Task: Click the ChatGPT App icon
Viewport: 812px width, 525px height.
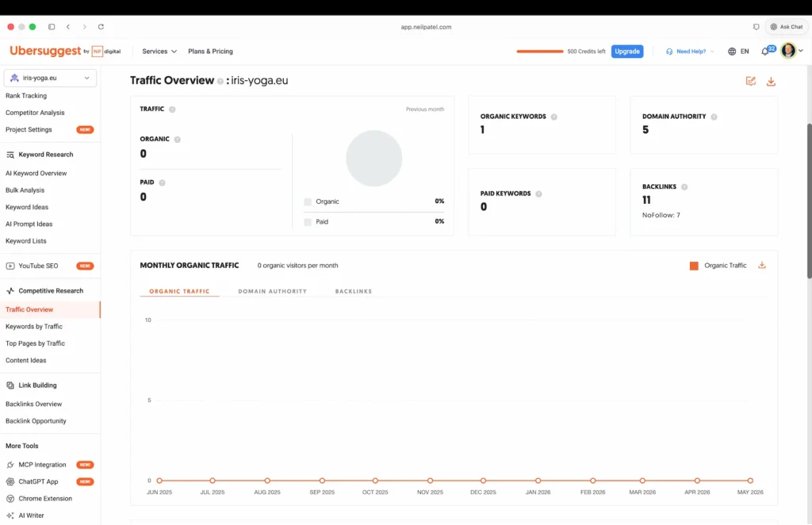Action: 10,481
